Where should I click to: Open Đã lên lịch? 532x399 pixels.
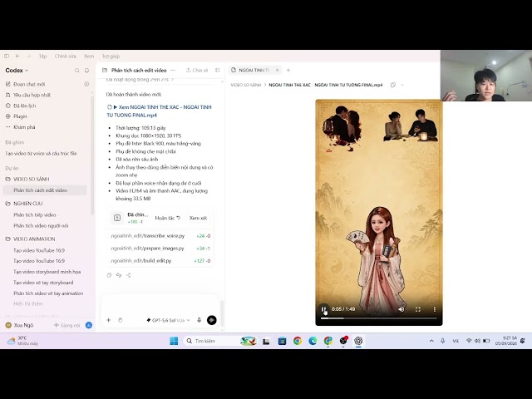[24, 106]
